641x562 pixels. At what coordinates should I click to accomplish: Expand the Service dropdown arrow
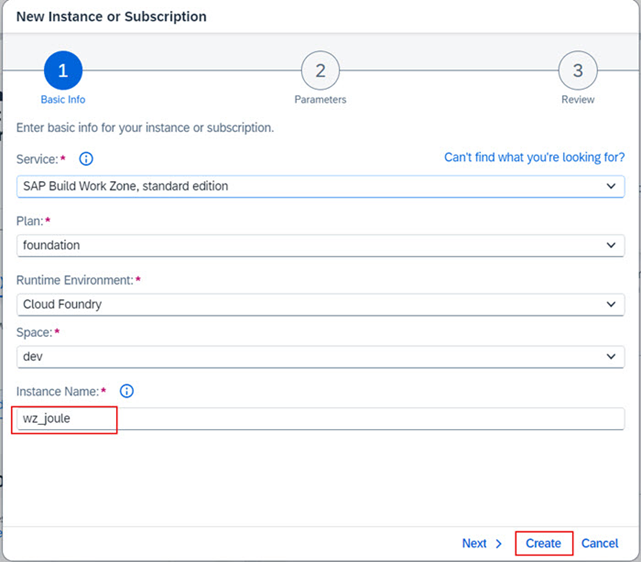pyautogui.click(x=611, y=186)
